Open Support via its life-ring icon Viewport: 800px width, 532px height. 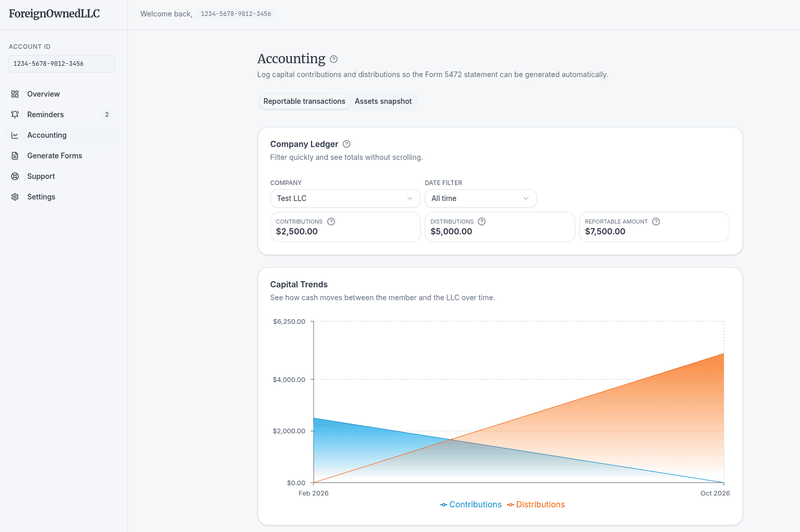15,176
